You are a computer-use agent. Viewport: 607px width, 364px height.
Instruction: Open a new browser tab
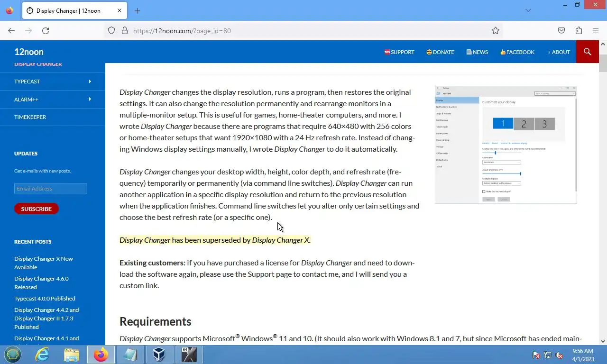point(138,10)
